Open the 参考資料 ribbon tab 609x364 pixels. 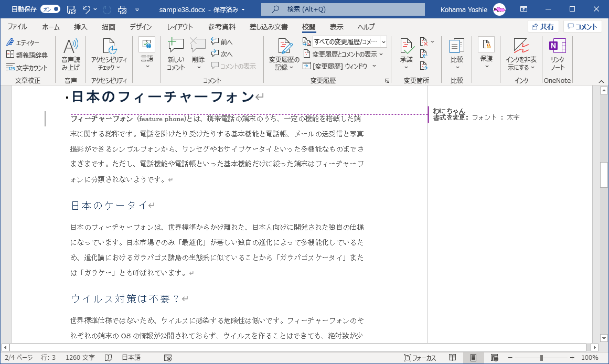pyautogui.click(x=221, y=27)
